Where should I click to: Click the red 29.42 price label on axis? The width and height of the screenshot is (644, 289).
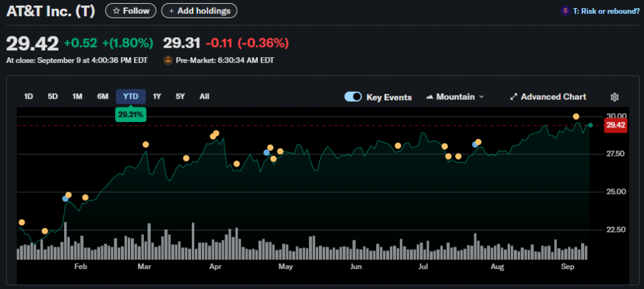click(615, 125)
